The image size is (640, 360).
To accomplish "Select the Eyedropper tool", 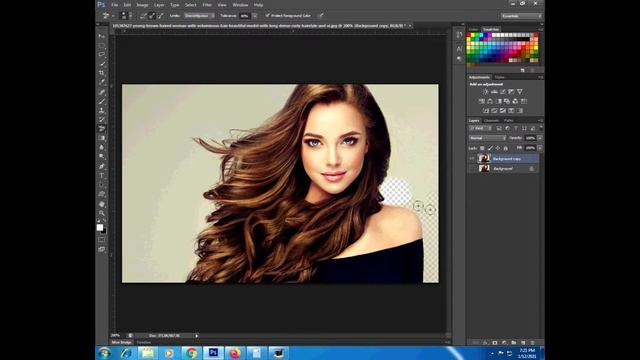I will pos(102,82).
